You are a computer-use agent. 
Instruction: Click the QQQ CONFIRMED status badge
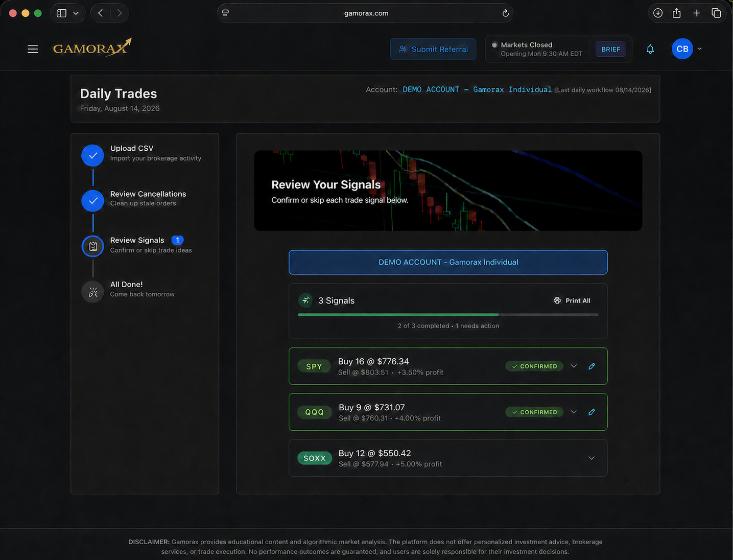coord(534,412)
